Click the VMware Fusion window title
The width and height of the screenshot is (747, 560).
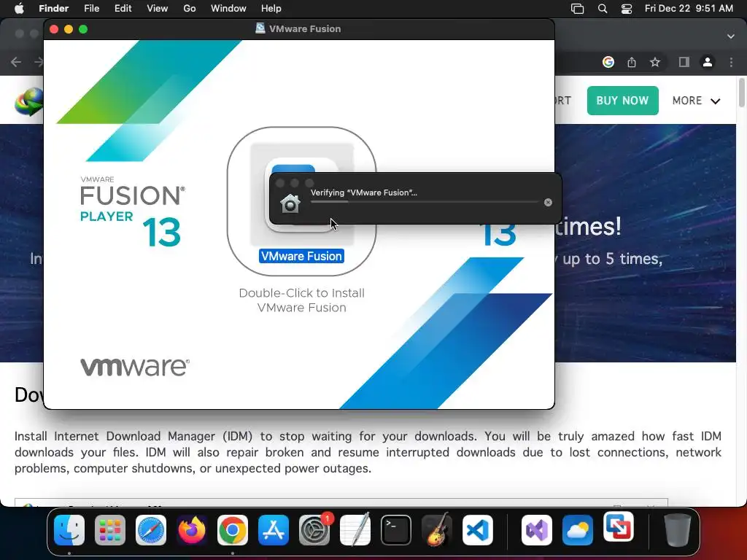click(305, 28)
